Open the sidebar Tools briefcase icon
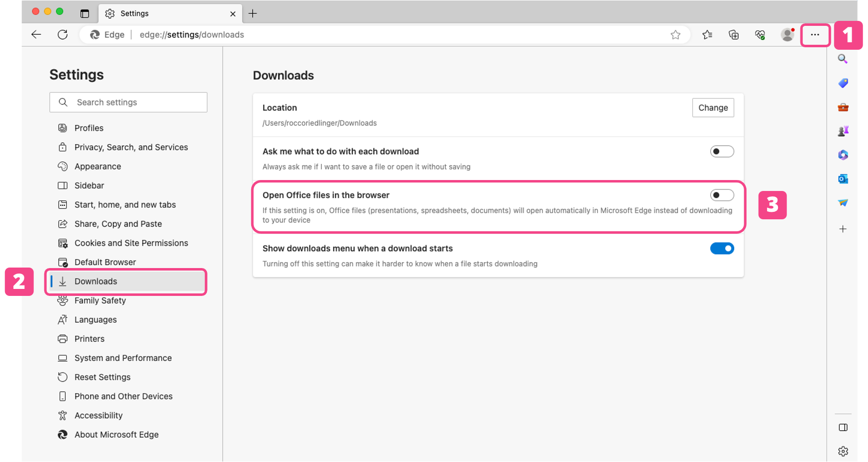 pos(843,107)
